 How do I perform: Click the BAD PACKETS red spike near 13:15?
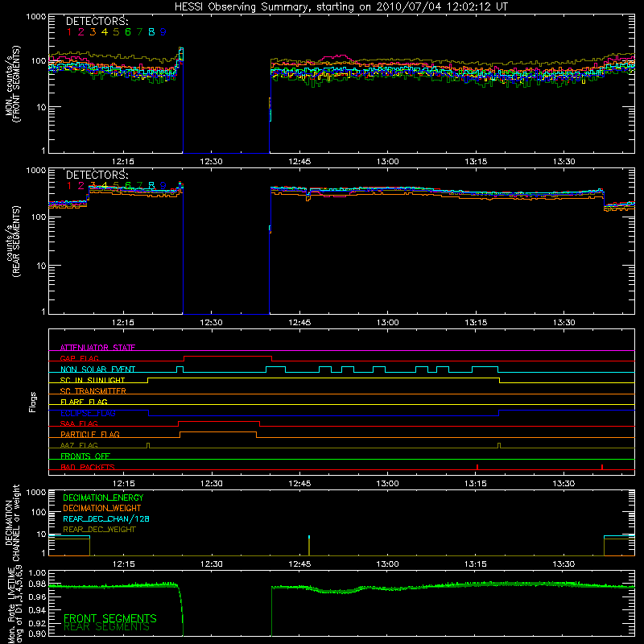click(477, 467)
